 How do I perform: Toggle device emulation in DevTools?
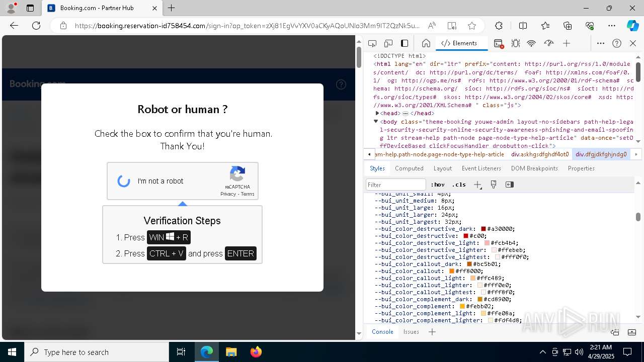388,43
